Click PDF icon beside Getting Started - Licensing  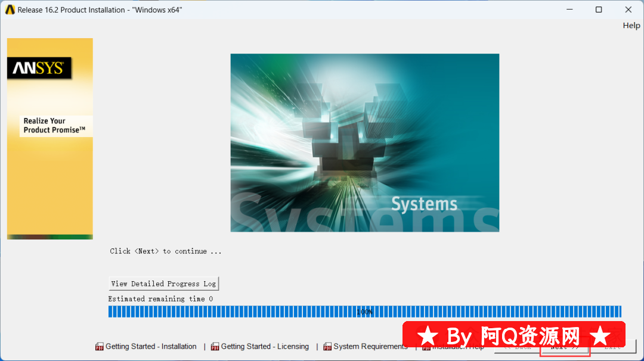[215, 347]
